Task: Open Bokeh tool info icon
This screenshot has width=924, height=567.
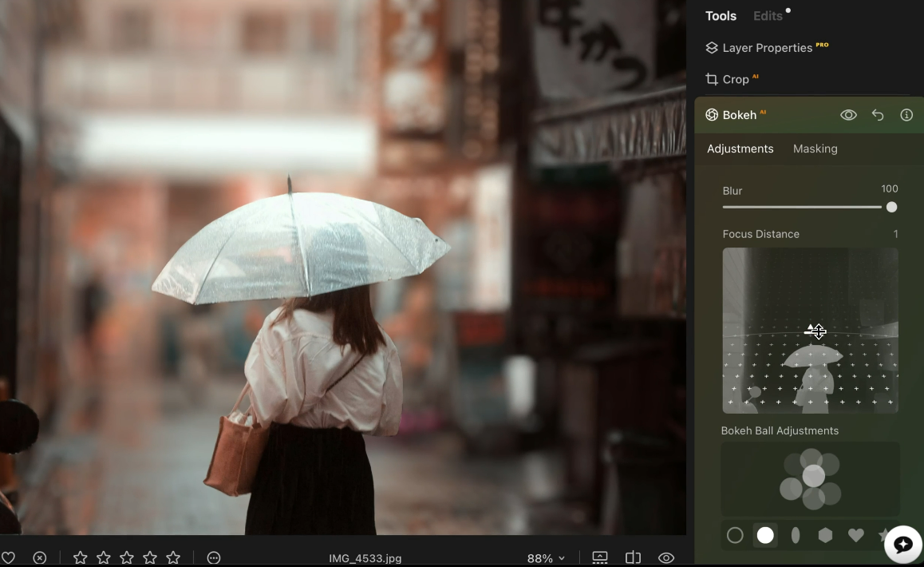Action: pos(906,115)
